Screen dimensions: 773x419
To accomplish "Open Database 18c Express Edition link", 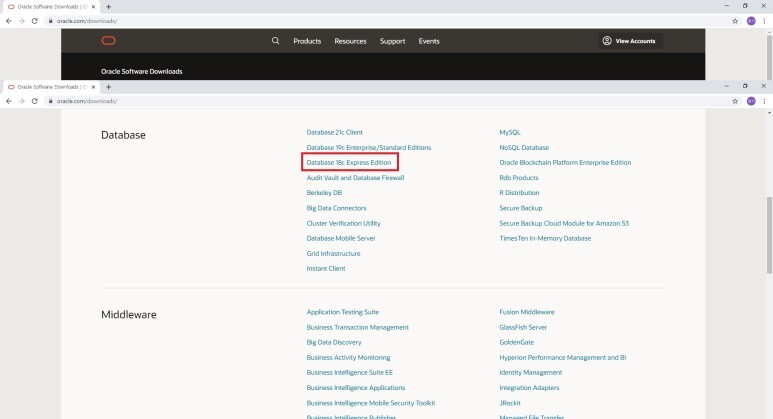I will coord(349,162).
